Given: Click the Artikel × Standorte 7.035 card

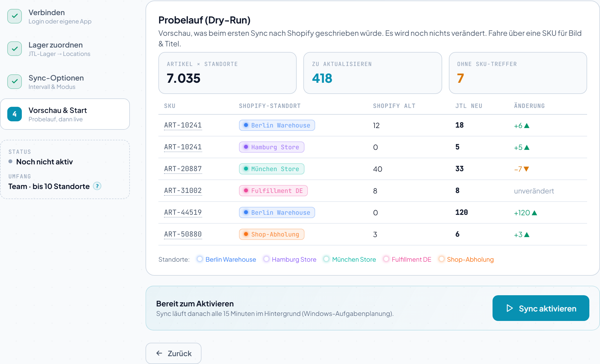Looking at the screenshot, I should point(227,73).
